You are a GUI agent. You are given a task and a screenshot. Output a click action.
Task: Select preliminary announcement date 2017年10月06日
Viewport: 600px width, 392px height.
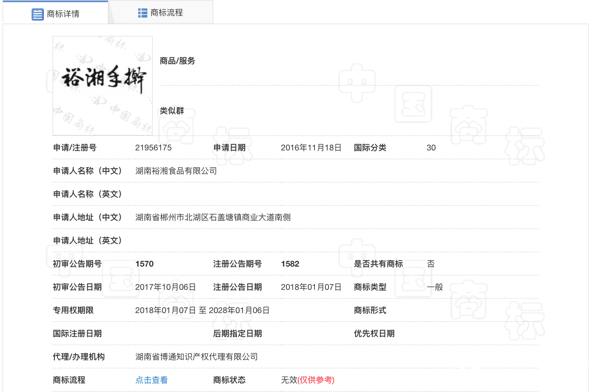tap(165, 287)
